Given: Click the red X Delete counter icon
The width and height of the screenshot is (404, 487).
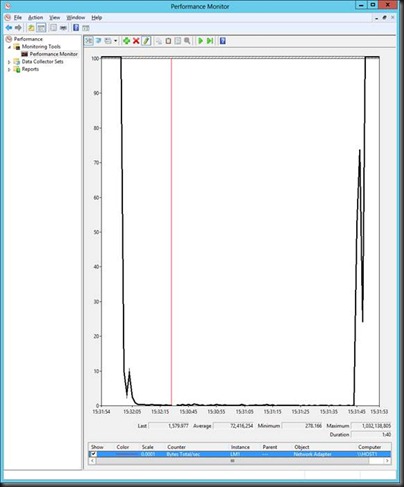Looking at the screenshot, I should click(x=136, y=41).
